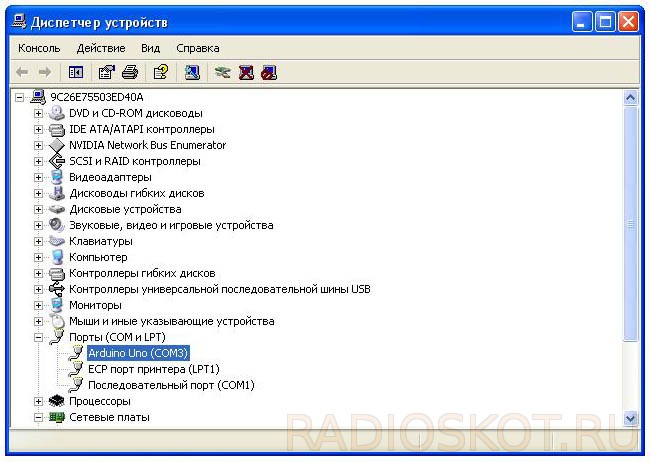Click the scrollbar down arrow
This screenshot has height=462, width=650.
pos(631,418)
